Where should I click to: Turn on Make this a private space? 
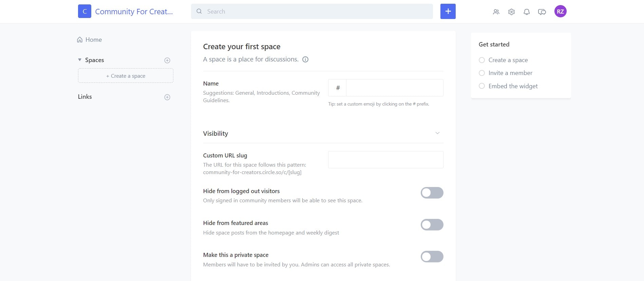click(432, 257)
